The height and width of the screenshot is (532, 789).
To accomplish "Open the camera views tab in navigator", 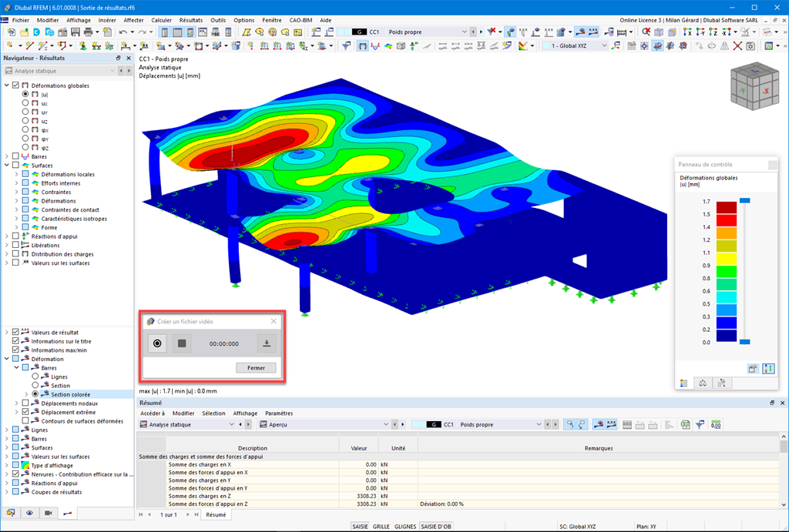I will 49,513.
